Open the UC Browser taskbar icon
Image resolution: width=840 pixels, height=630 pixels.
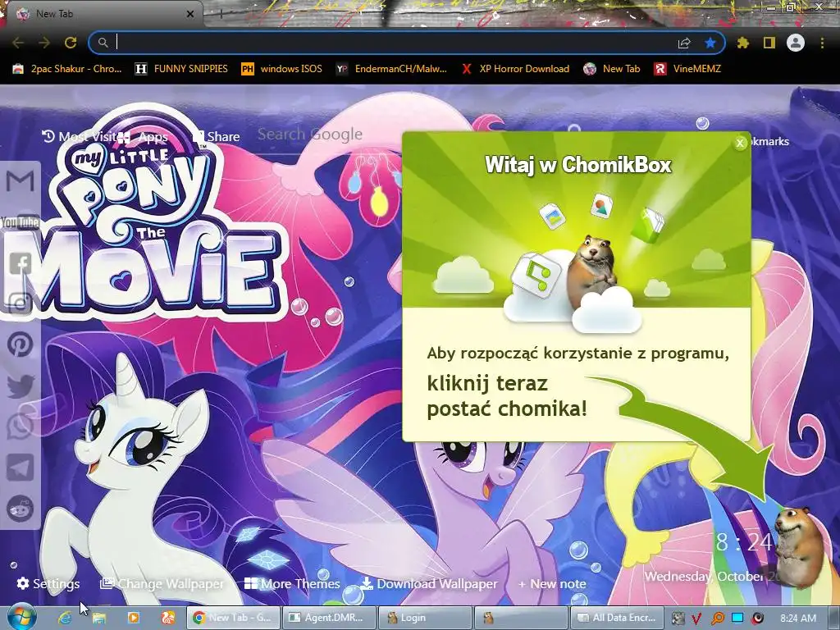pos(167,618)
